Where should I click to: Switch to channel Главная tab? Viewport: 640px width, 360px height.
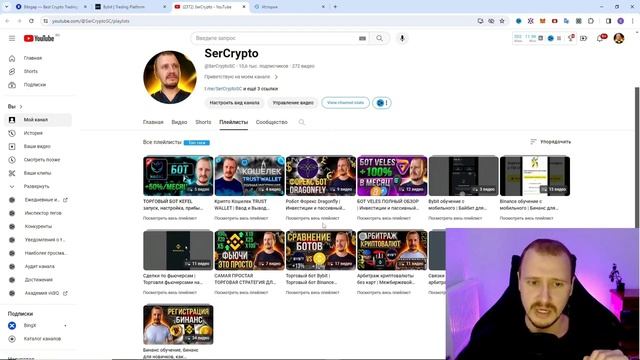point(153,122)
